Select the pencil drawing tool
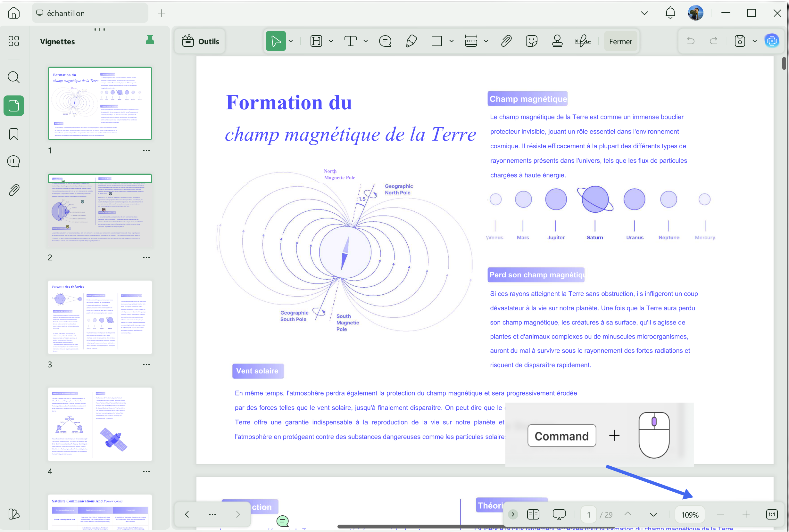The image size is (789, 532). tap(411, 41)
